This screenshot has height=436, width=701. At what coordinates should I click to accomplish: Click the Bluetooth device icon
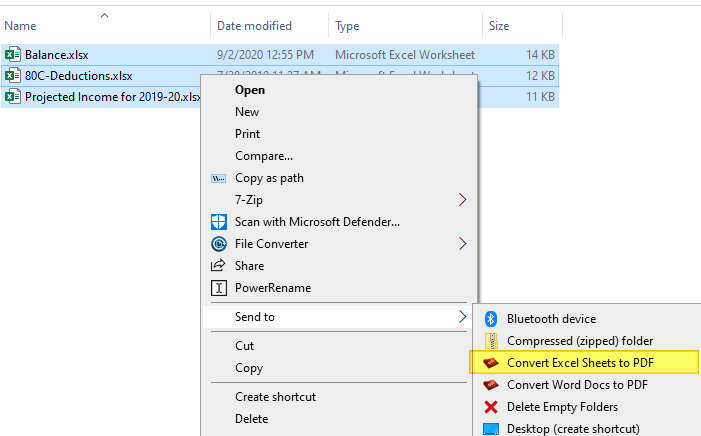(491, 319)
